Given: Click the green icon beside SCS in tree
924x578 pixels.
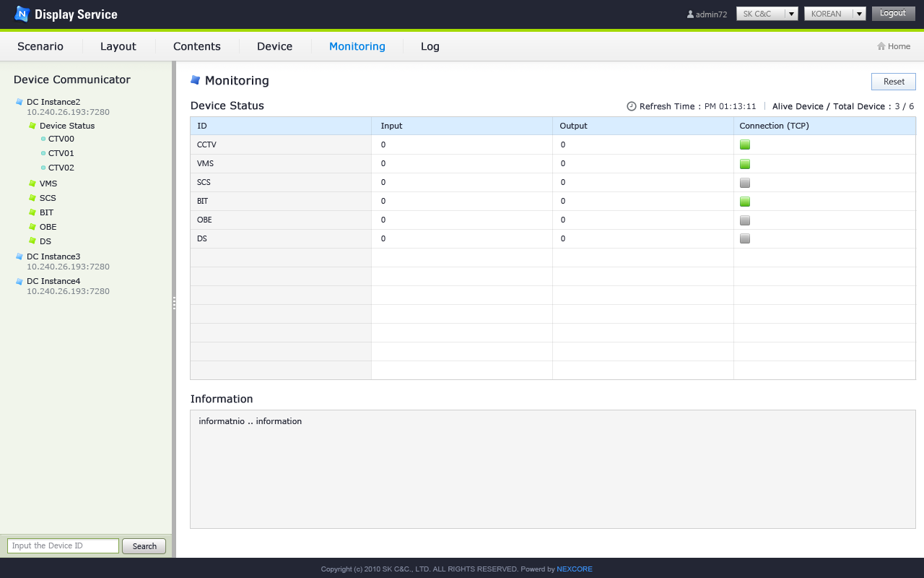Looking at the screenshot, I should tap(32, 198).
